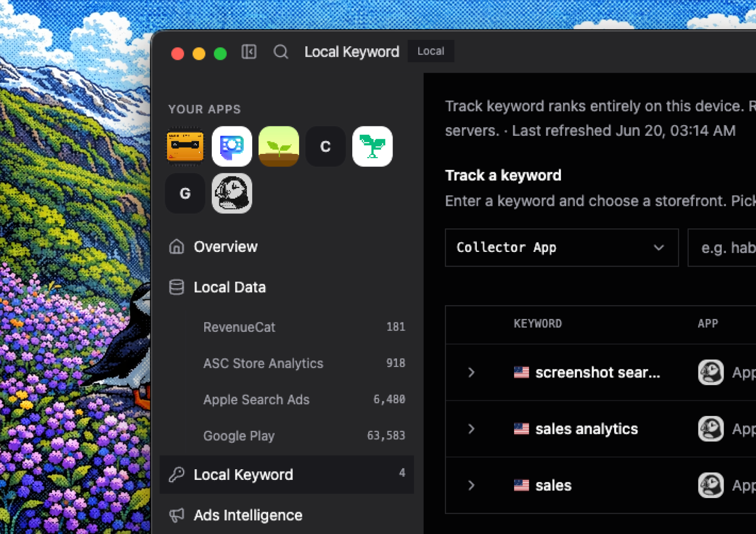The image size is (756, 534).
Task: Select the app icon labeled C
Action: (326, 146)
